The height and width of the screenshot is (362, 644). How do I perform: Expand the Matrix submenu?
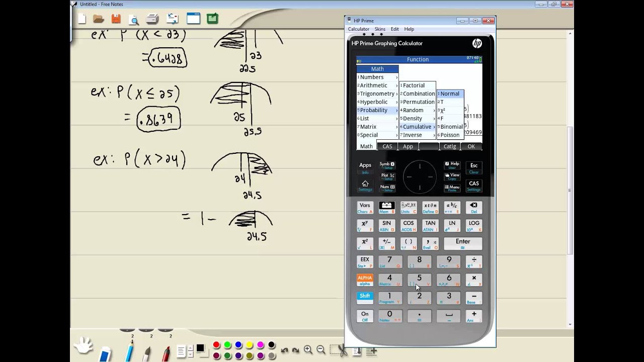(x=377, y=127)
